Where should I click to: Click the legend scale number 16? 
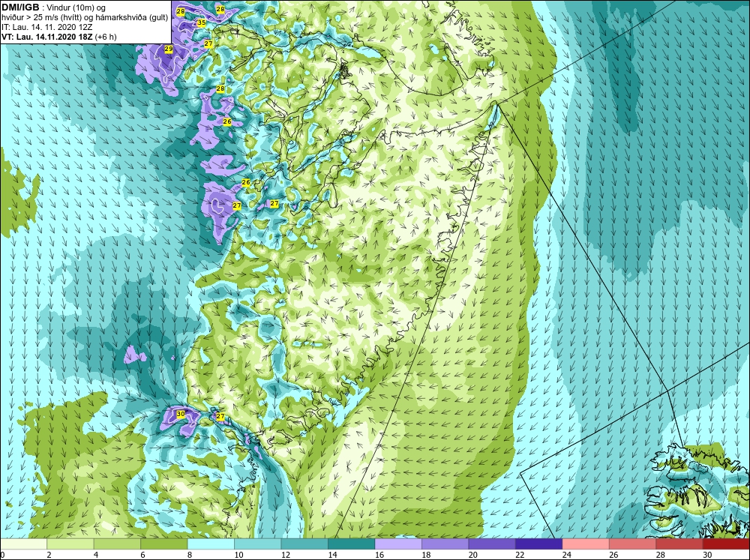(379, 555)
